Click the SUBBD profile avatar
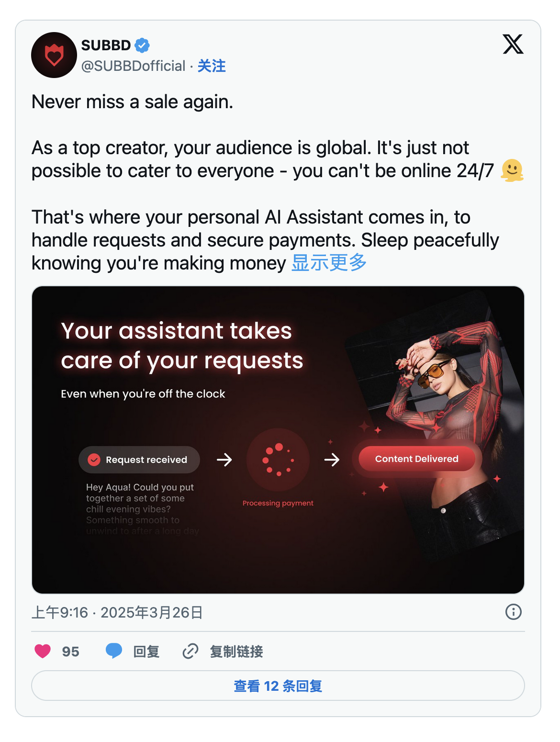Image resolution: width=560 pixels, height=742 pixels. pos(54,55)
